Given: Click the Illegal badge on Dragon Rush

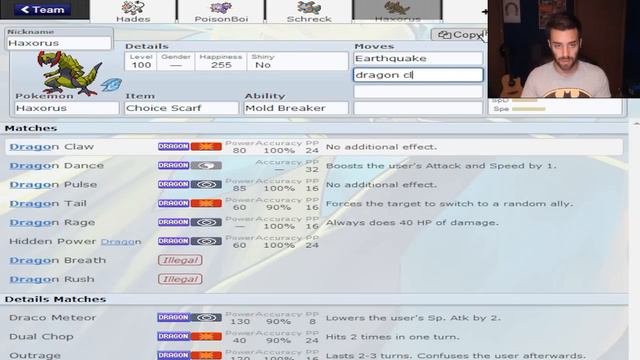Looking at the screenshot, I should tap(180, 279).
